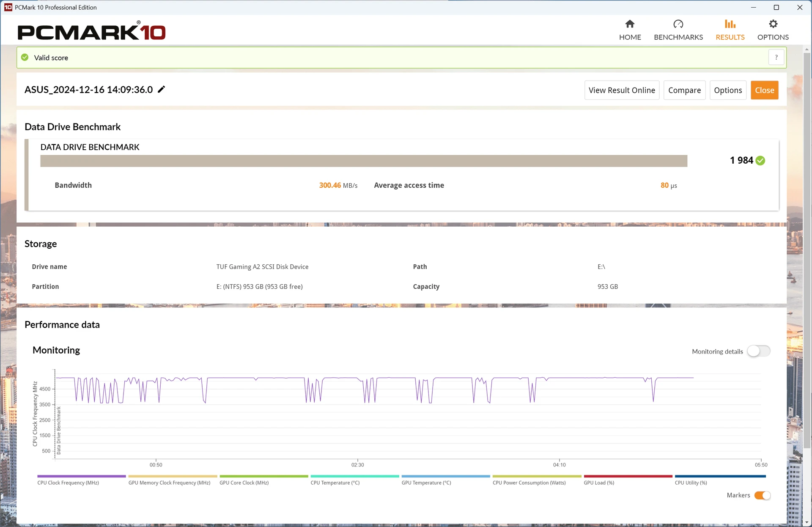Click the 80 µs access time value
The height and width of the screenshot is (527, 812).
coord(669,185)
